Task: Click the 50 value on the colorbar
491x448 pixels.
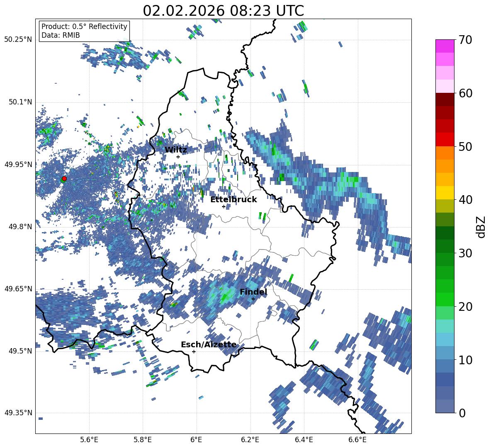Action: pyautogui.click(x=465, y=147)
